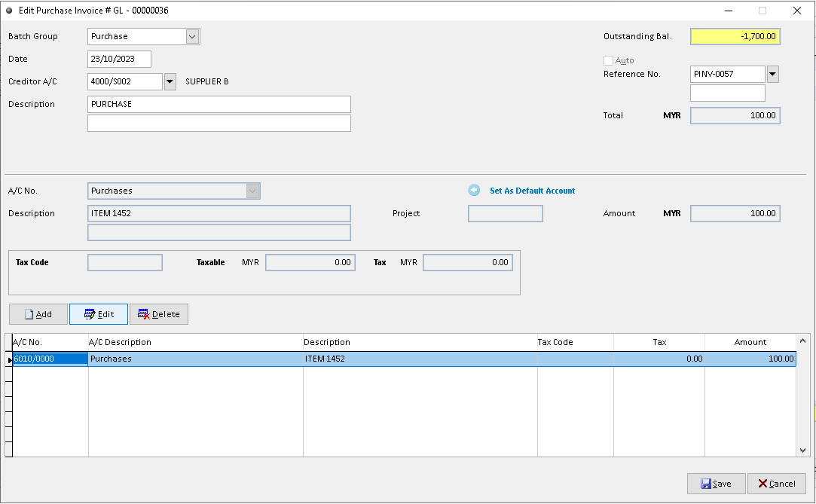
Task: Open the Batch Group dropdown
Action: 192,36
